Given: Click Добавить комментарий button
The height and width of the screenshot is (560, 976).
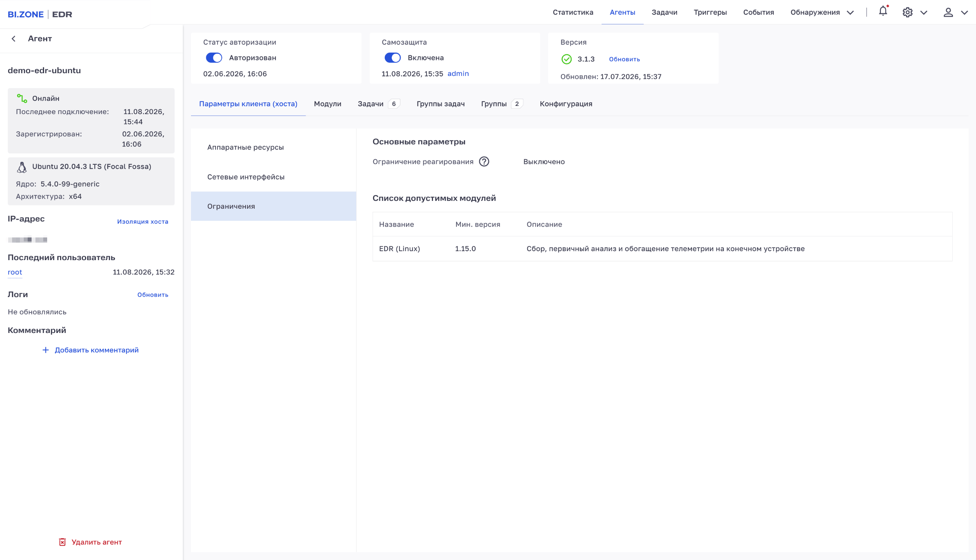Looking at the screenshot, I should [x=90, y=350].
